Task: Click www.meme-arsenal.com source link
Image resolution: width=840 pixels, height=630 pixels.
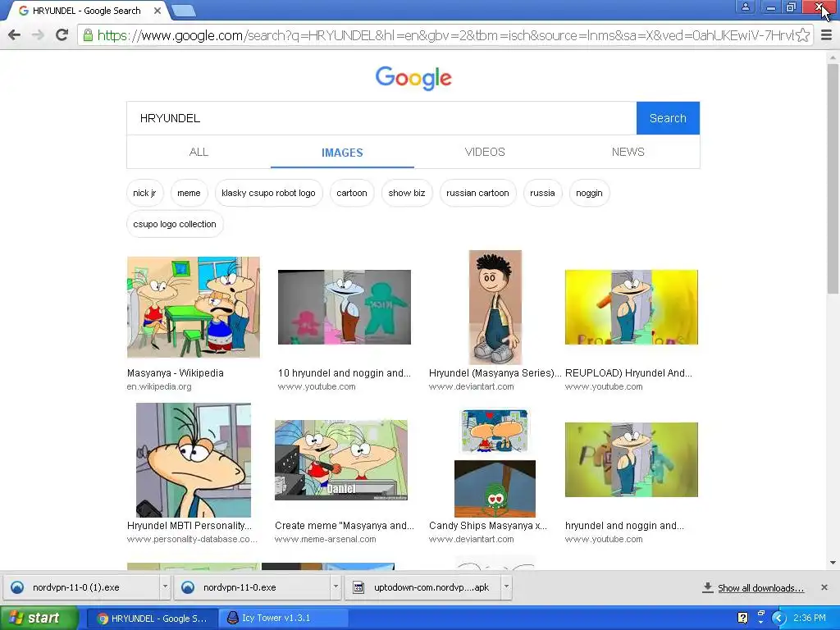Action: [325, 540]
